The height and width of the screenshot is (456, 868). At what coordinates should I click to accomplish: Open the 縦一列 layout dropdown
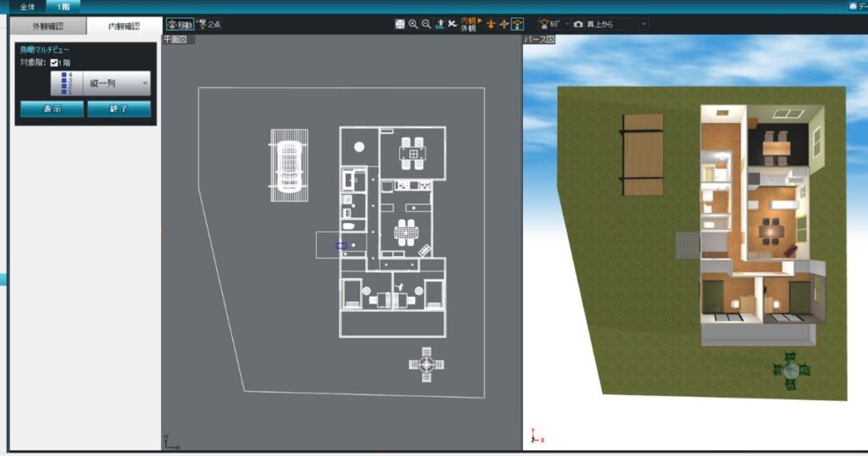(101, 84)
